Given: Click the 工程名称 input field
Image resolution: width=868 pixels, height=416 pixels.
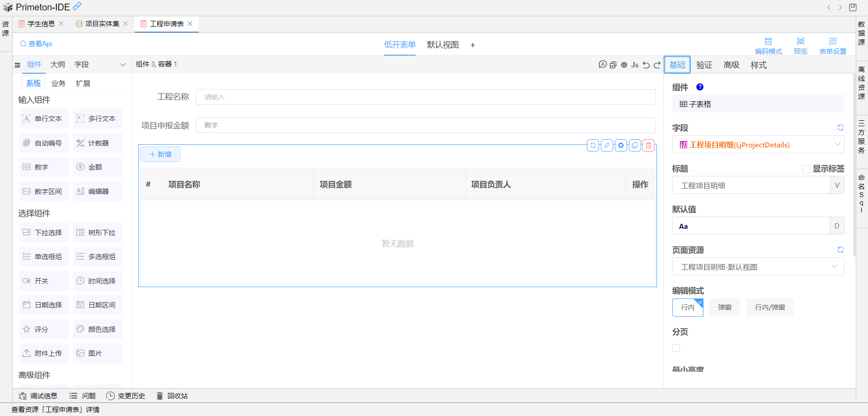Looking at the screenshot, I should coord(425,97).
